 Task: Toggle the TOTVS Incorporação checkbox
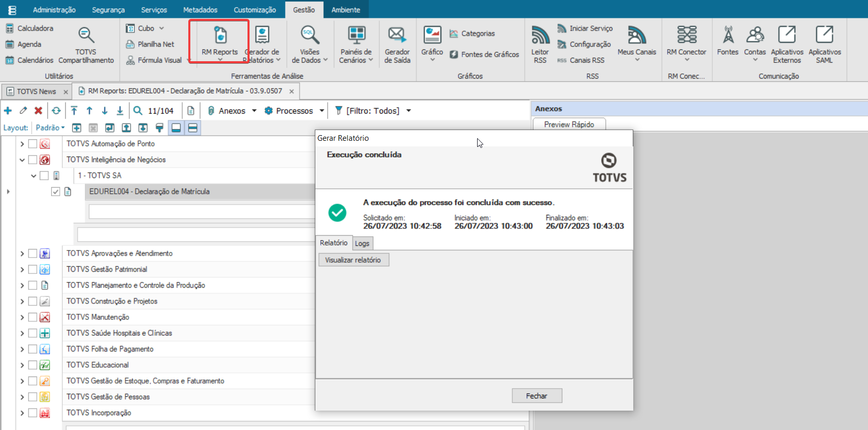point(33,413)
